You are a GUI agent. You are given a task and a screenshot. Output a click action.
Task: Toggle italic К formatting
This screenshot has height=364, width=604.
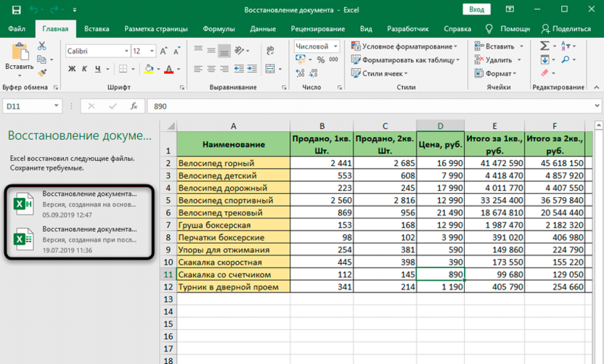point(84,69)
